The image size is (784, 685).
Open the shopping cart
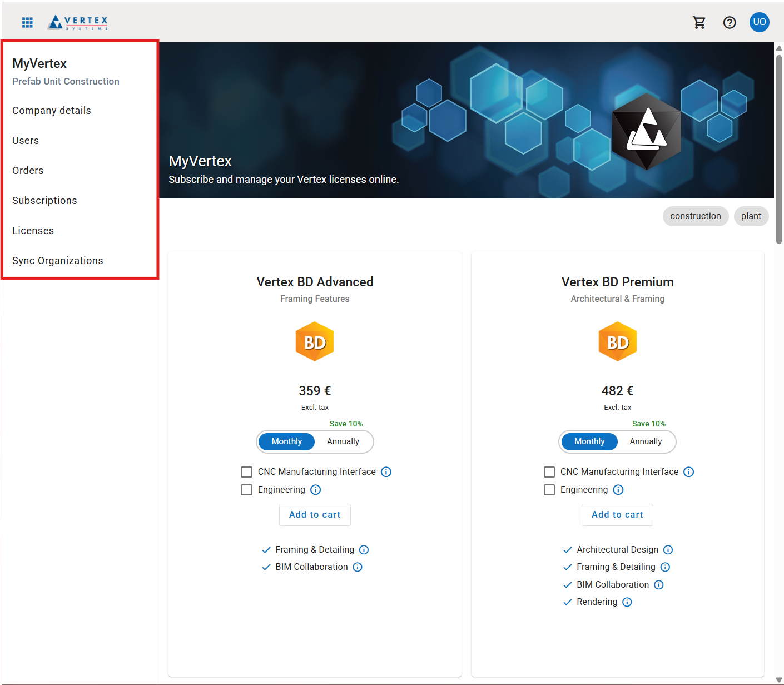(x=699, y=22)
